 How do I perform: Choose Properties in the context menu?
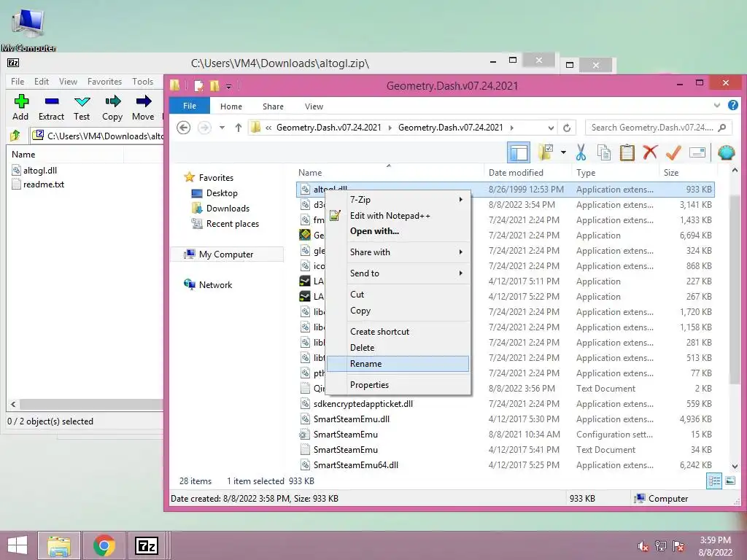399,385
